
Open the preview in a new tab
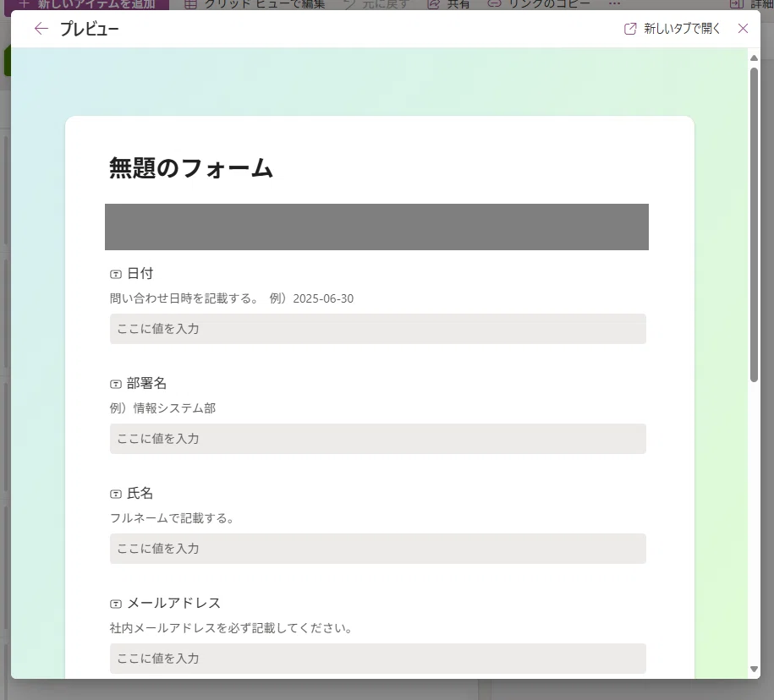pyautogui.click(x=672, y=29)
